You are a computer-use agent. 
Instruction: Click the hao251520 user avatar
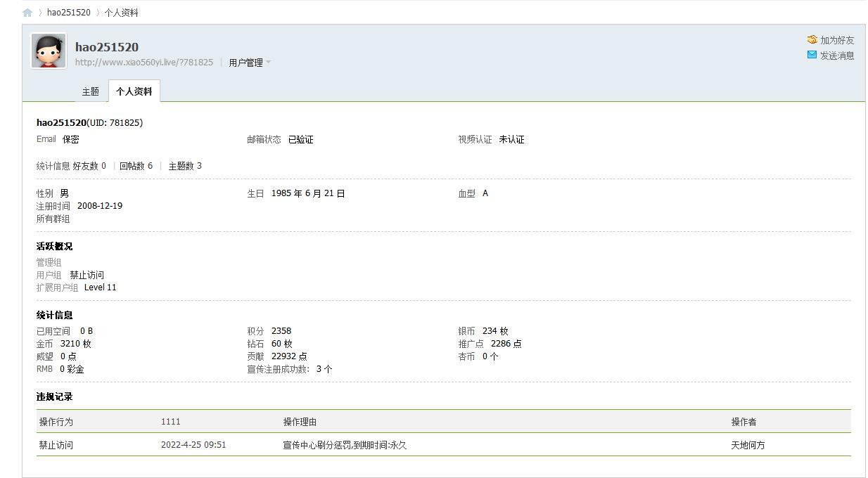tap(49, 51)
